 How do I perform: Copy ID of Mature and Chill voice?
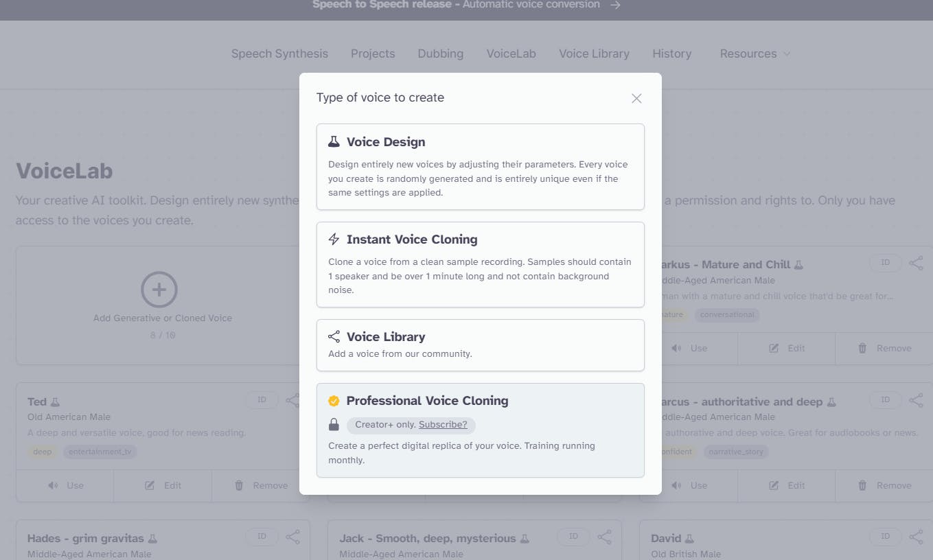click(886, 263)
